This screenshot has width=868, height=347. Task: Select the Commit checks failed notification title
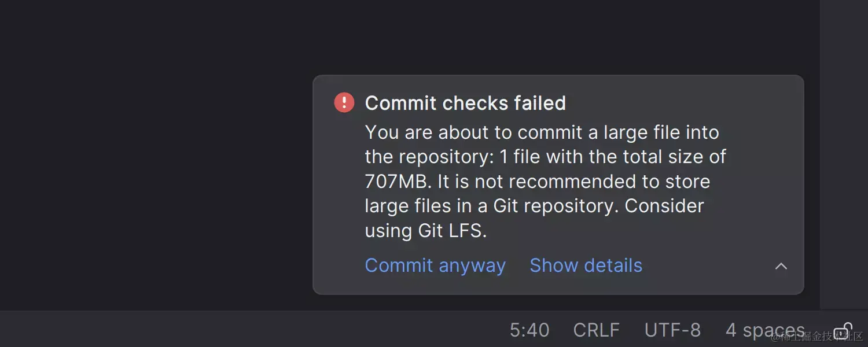point(465,103)
